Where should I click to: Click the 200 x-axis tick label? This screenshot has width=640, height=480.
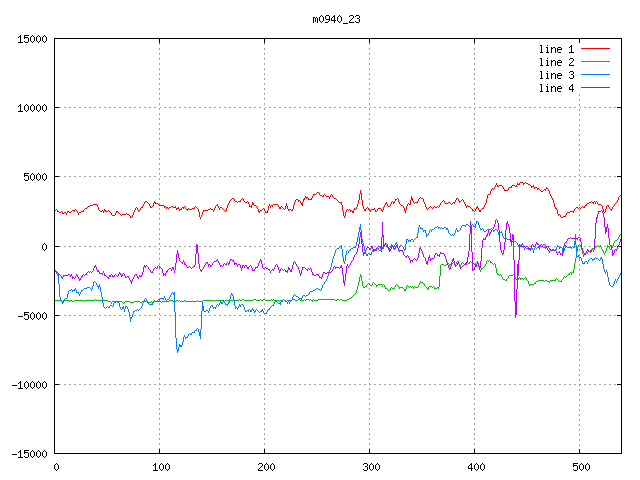click(x=265, y=467)
